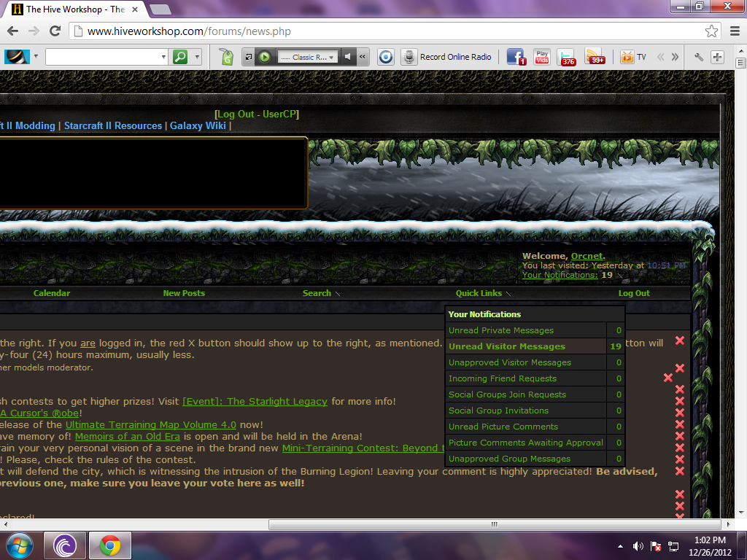Dismiss news with red X beside 'tton will'
This screenshot has height=560, width=747.
680,341
